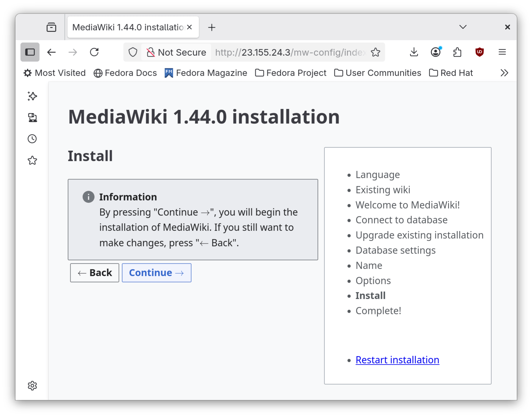Toggle the sidebar visibility
The image size is (532, 417).
pos(30,52)
